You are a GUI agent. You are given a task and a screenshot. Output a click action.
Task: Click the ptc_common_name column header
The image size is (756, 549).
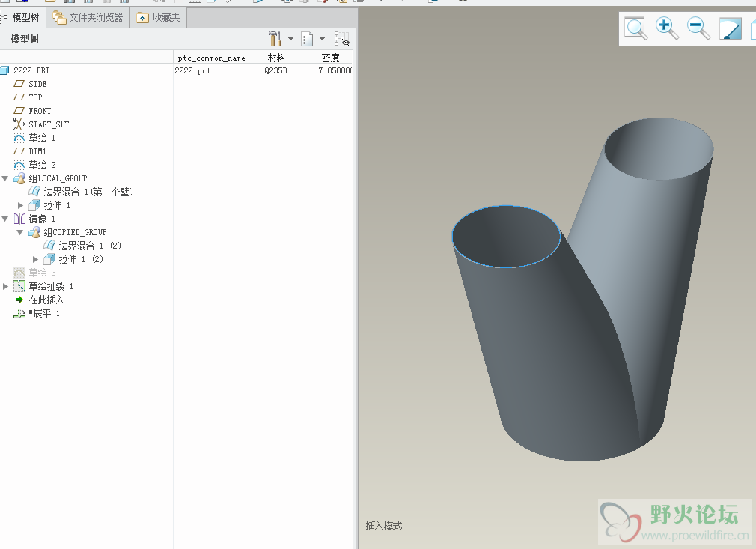pyautogui.click(x=218, y=58)
